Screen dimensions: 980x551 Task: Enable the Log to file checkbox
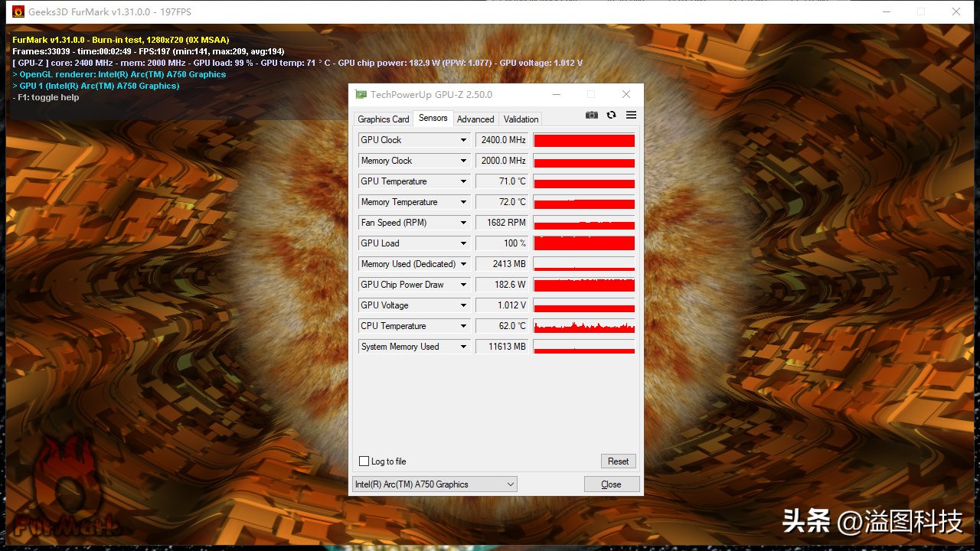364,461
